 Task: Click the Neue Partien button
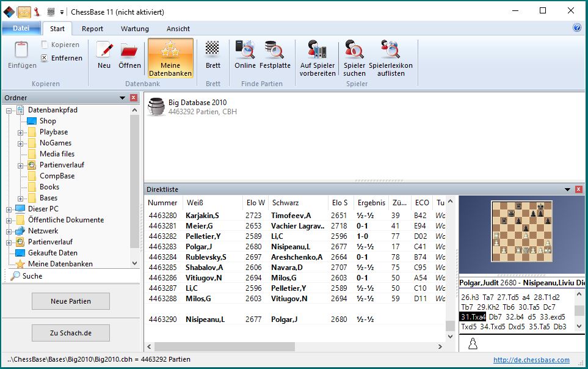pyautogui.click(x=71, y=301)
